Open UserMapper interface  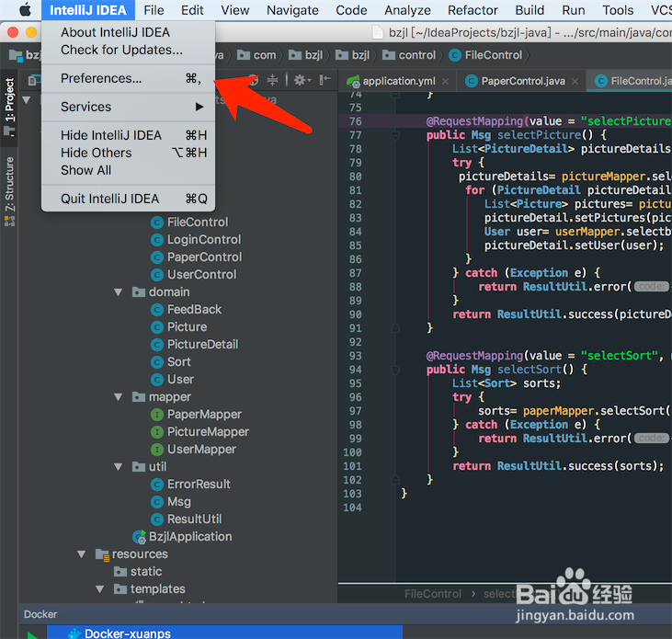194,450
